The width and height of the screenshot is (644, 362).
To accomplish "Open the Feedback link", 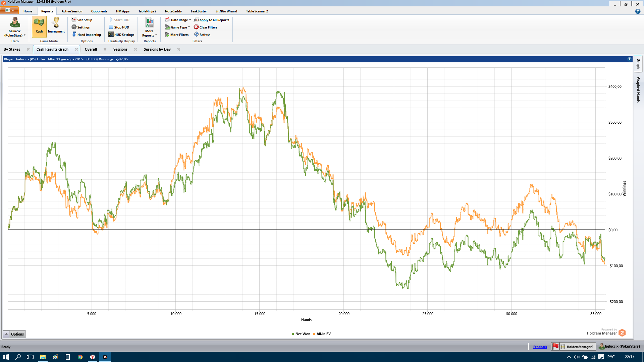I will (540, 347).
